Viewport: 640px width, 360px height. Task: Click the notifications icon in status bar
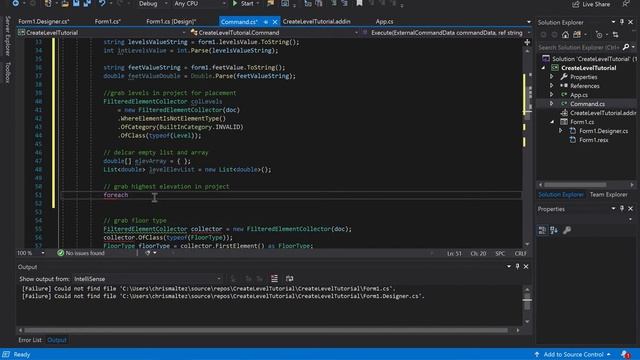click(x=625, y=354)
